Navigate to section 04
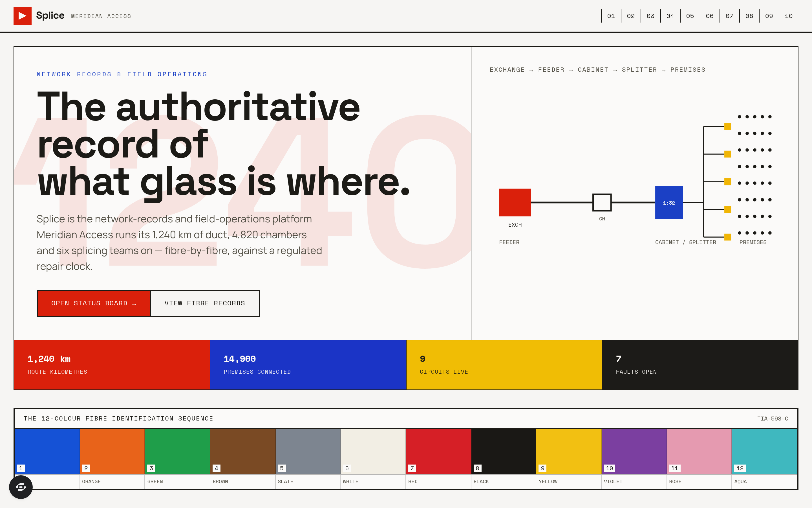Viewport: 812px width, 508px height. coord(670,16)
